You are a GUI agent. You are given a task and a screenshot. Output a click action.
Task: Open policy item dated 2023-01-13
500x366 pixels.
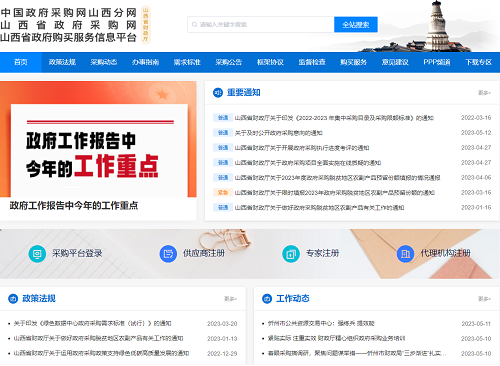(x=98, y=339)
